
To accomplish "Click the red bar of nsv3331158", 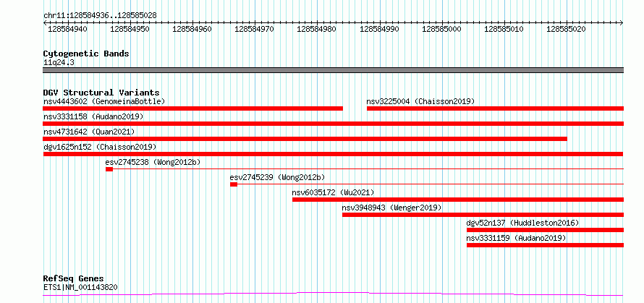I will click(x=334, y=124).
